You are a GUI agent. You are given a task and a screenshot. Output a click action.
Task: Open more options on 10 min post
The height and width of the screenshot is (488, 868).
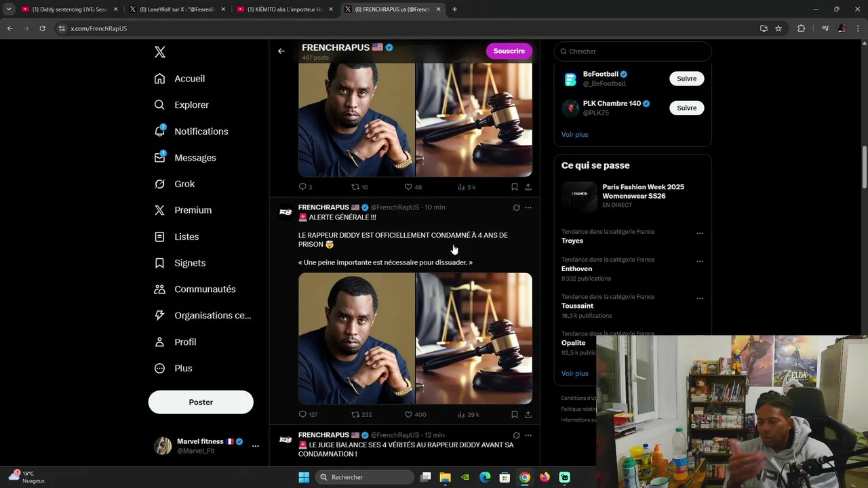[528, 208]
